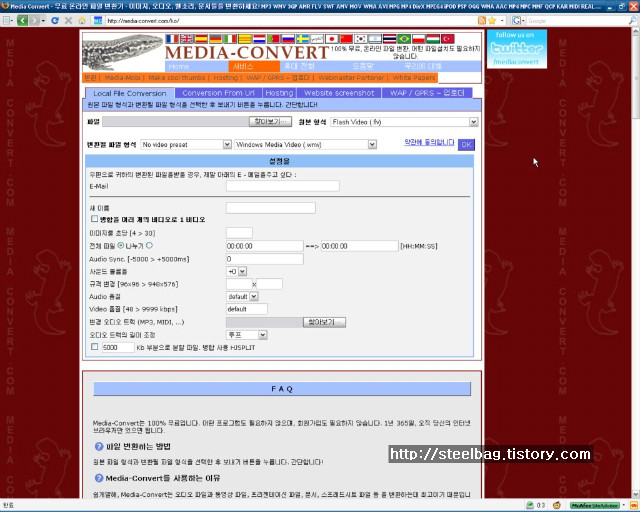
Task: Open the +0 sound volume dropdown
Action: pyautogui.click(x=236, y=271)
